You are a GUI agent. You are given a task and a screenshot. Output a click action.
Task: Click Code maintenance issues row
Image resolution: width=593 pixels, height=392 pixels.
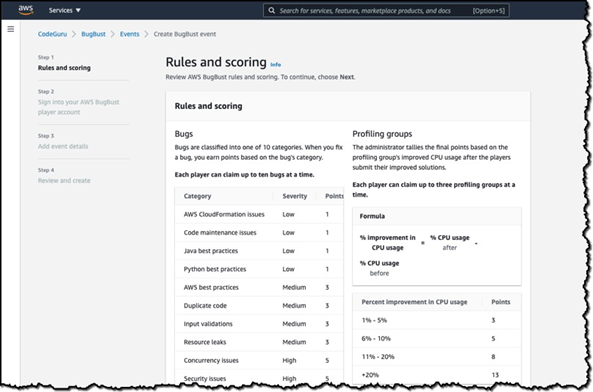(259, 232)
